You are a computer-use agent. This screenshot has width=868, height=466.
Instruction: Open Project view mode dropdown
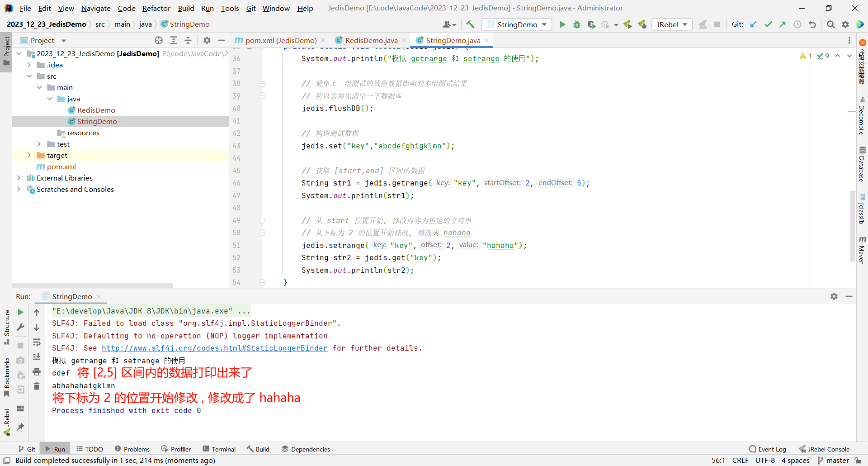(64, 40)
